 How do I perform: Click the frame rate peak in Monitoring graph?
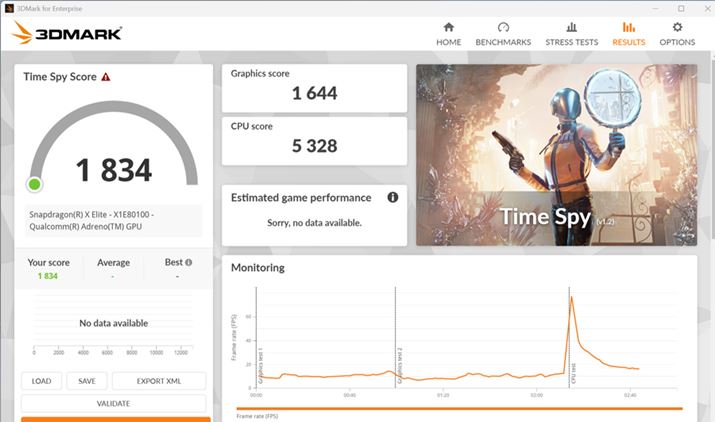(571, 297)
